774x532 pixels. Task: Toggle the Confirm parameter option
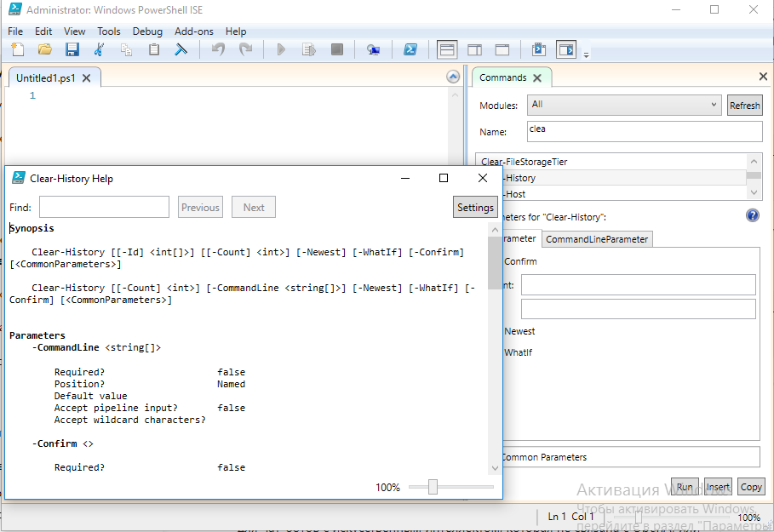coord(520,261)
